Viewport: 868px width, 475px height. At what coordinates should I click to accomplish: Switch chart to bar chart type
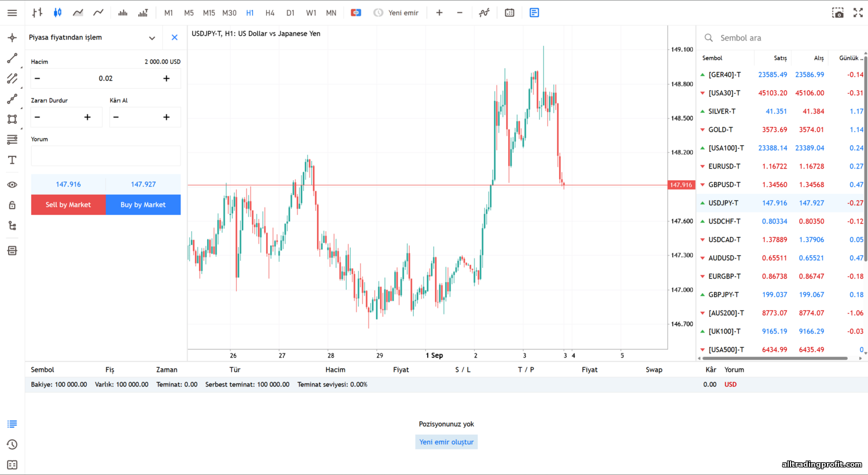point(37,13)
